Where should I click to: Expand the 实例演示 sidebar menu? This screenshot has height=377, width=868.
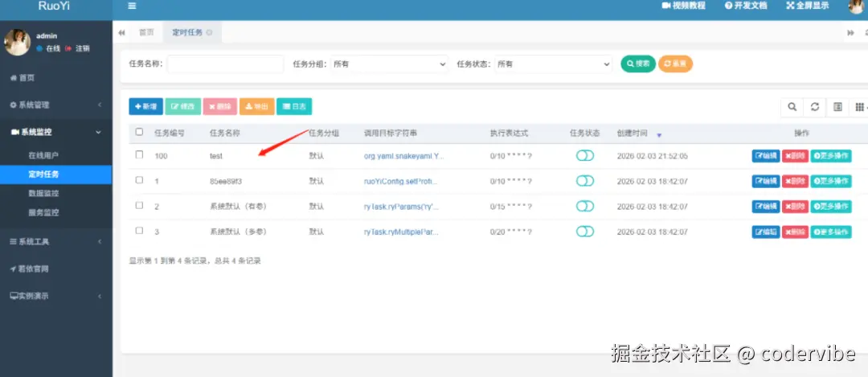(56, 296)
